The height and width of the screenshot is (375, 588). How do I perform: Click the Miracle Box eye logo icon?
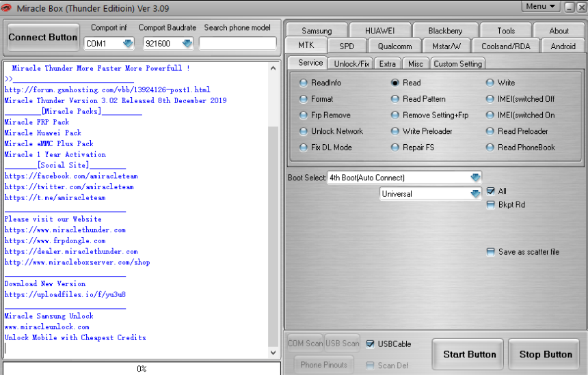click(x=6, y=8)
